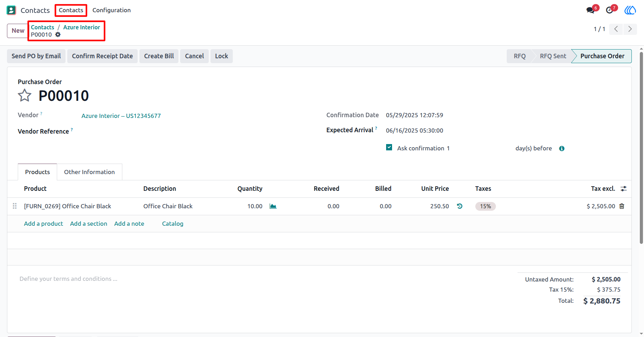Follow the Azure Interior breadcrumb link

82,27
